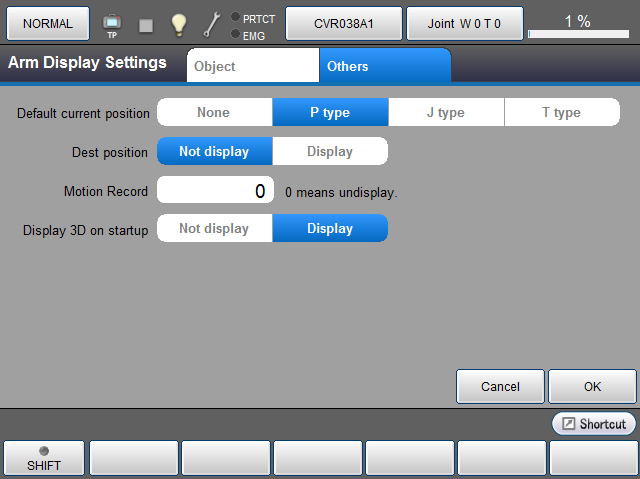The height and width of the screenshot is (479, 640).
Task: Select J type for default current position
Action: (x=445, y=113)
